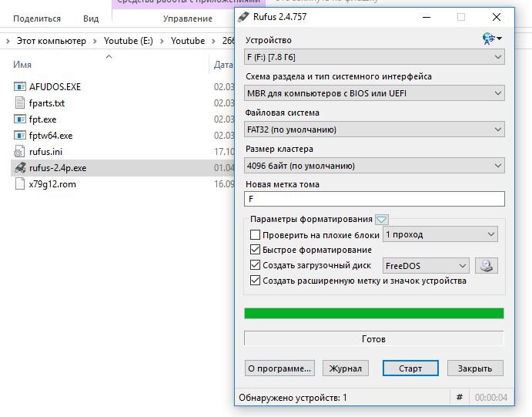Click the Rufus title bar app icon
The image size is (532, 417).
pos(243,17)
